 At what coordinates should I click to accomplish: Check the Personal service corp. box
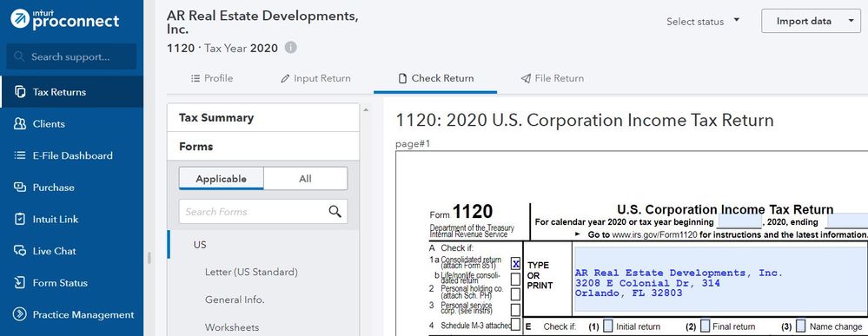click(x=515, y=309)
